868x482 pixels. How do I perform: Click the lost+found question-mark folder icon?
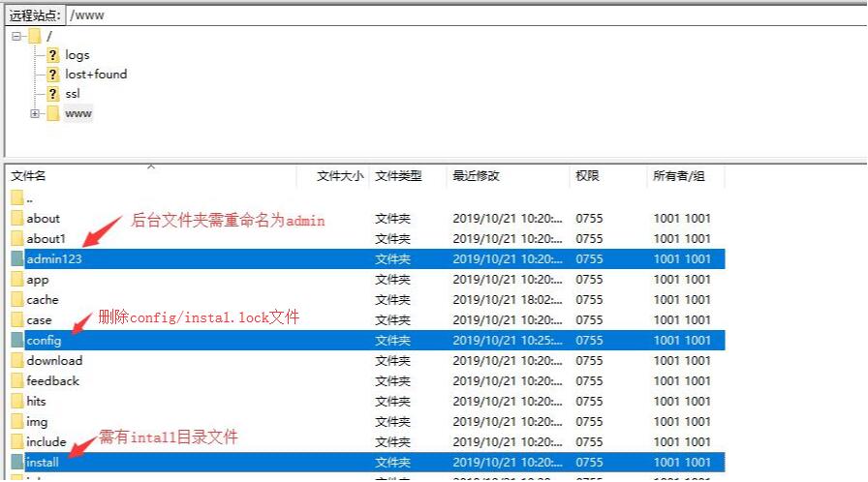52,75
